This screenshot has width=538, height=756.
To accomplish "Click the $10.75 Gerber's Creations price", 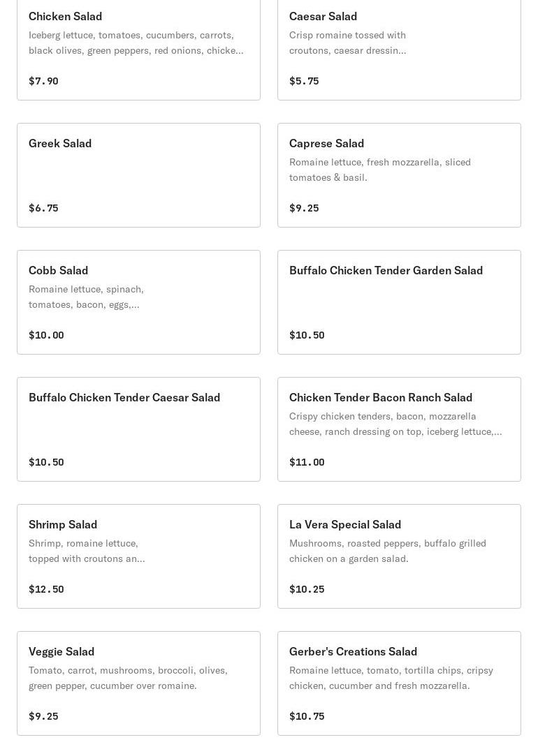I will click(307, 716).
